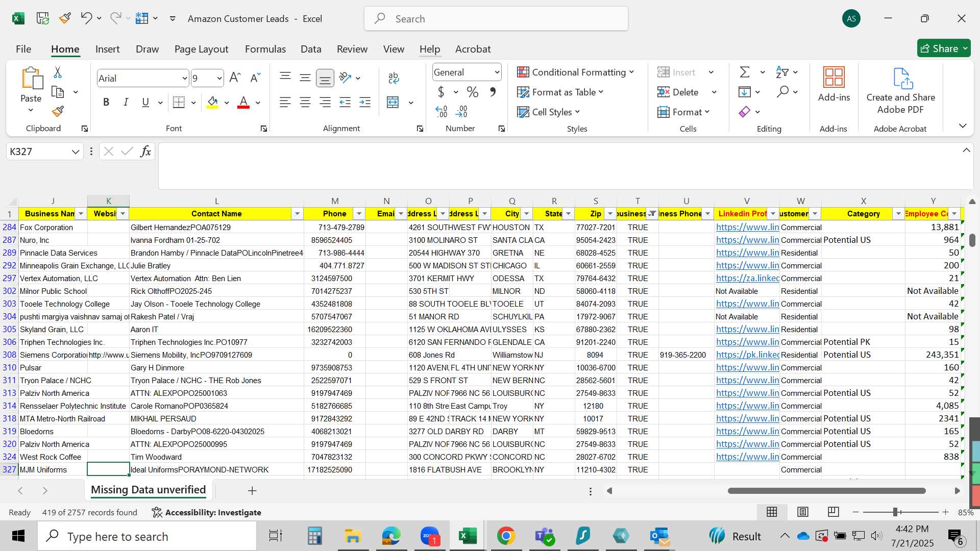980x551 pixels.
Task: Click the Save icon in title bar
Action: (x=43, y=18)
